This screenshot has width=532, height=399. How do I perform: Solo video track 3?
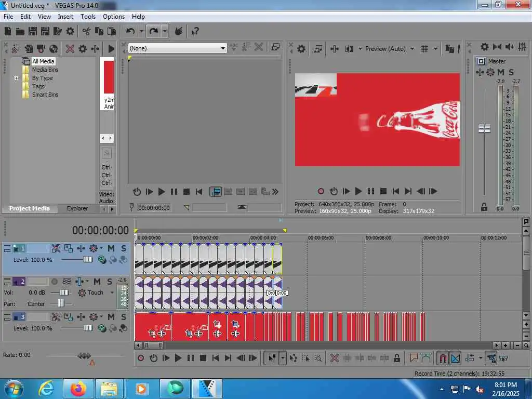pyautogui.click(x=124, y=317)
